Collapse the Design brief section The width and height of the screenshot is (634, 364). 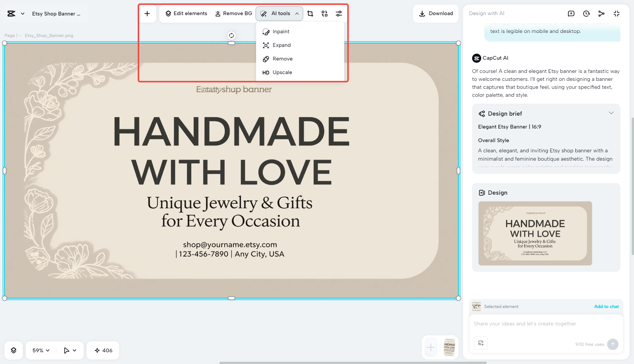(612, 113)
